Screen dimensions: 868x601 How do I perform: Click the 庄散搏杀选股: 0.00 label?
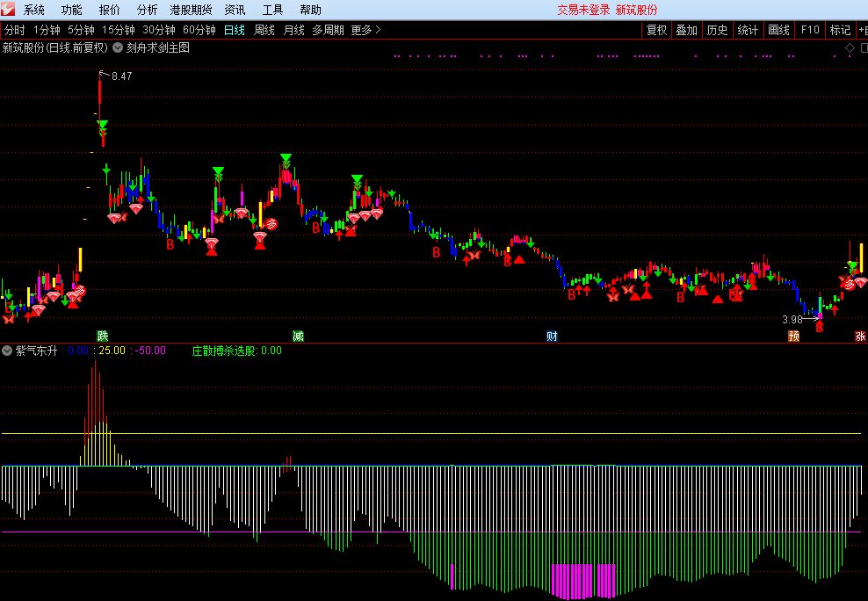tap(237, 351)
